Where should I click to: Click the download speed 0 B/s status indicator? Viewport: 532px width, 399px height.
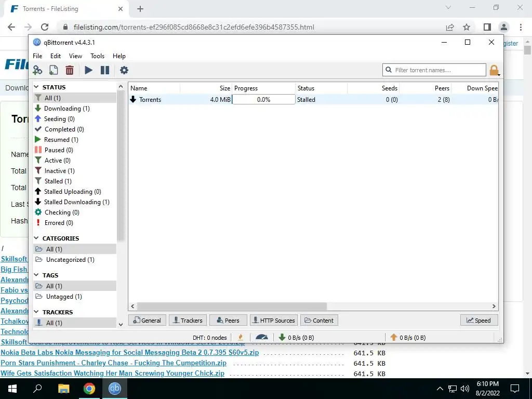point(296,338)
